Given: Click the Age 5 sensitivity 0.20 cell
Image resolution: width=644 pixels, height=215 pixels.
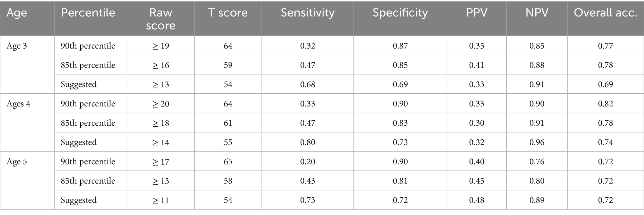Looking at the screenshot, I should (307, 162).
